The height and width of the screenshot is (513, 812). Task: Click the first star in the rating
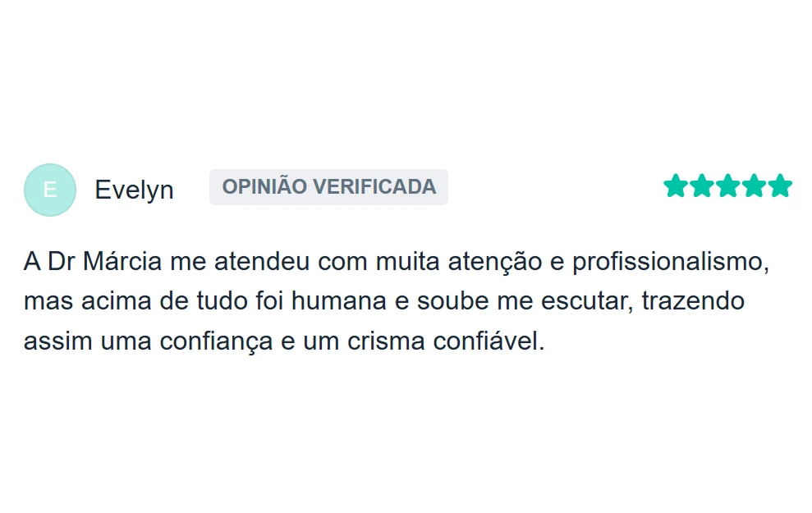(x=675, y=186)
